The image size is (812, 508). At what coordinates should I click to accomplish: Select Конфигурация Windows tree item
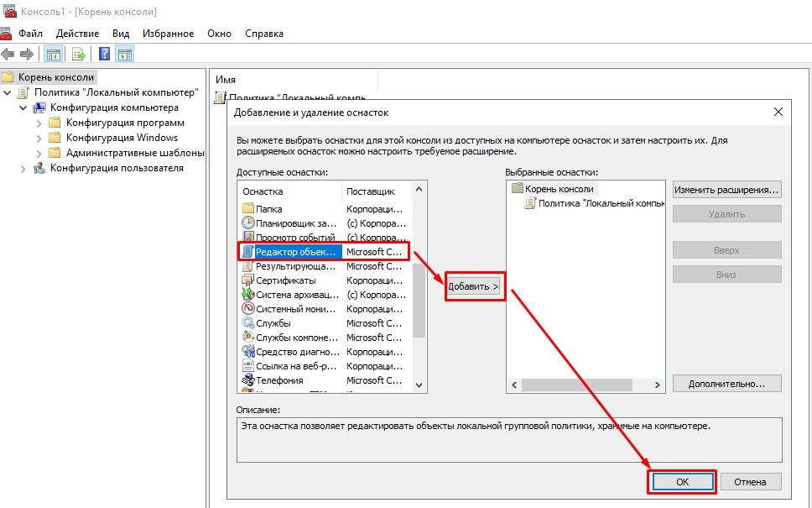pyautogui.click(x=122, y=138)
